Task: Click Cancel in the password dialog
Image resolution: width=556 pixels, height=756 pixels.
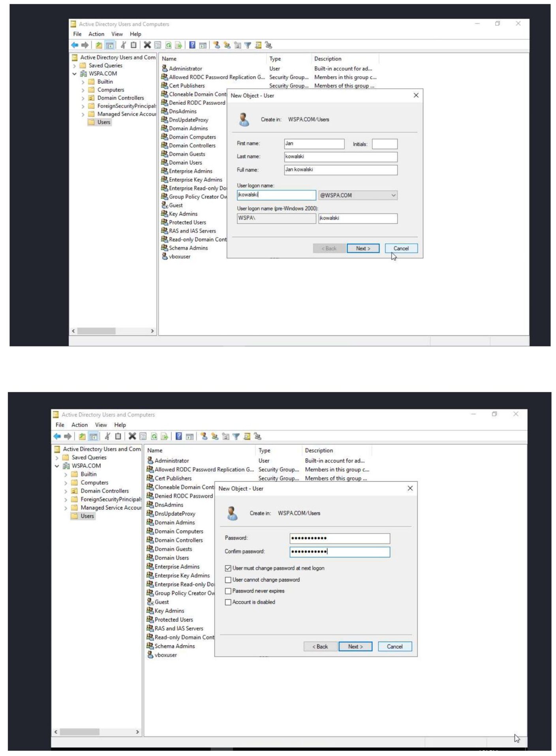Action: [x=394, y=646]
